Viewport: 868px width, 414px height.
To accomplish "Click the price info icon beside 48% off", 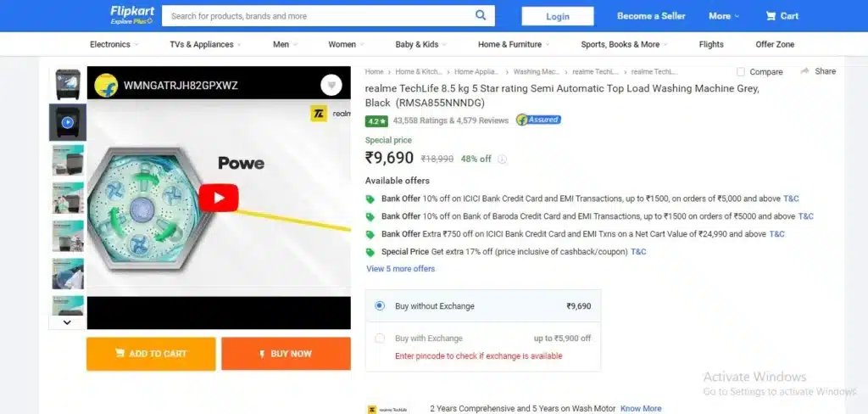I will click(x=502, y=159).
